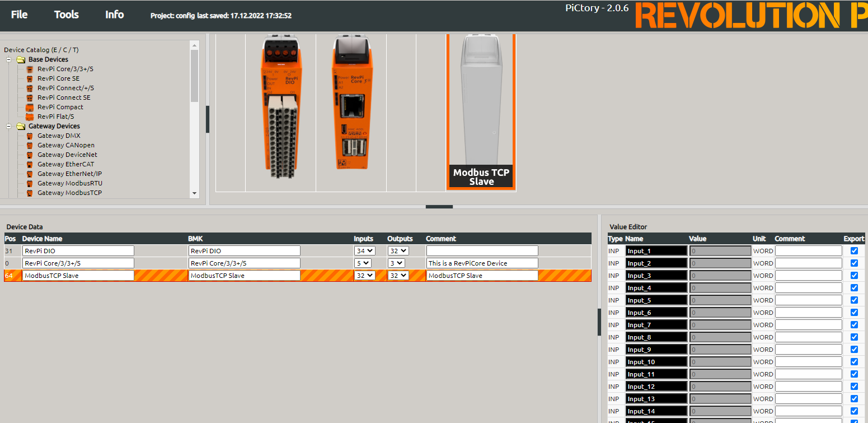The image size is (868, 423).
Task: Click the Gateway ModbusRTU icon
Action: tap(30, 183)
